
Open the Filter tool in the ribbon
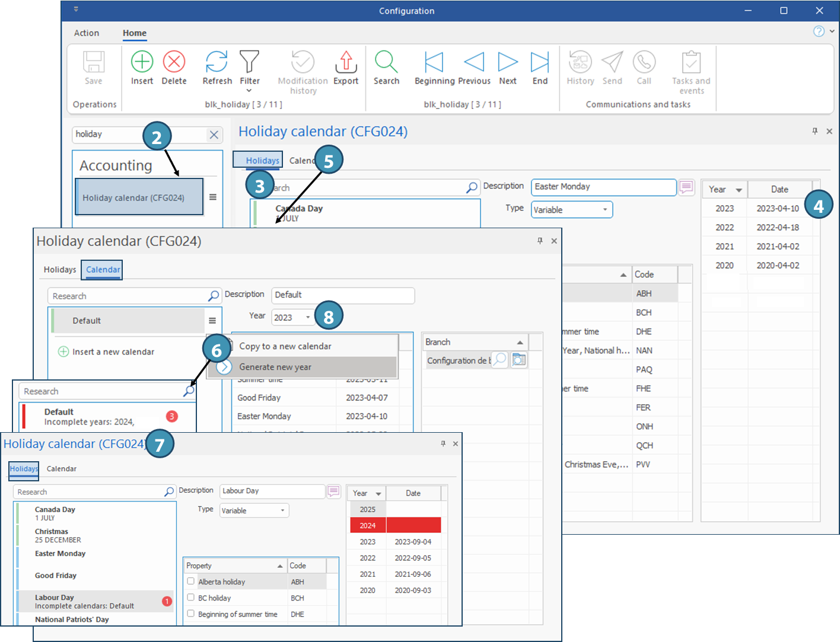(249, 62)
